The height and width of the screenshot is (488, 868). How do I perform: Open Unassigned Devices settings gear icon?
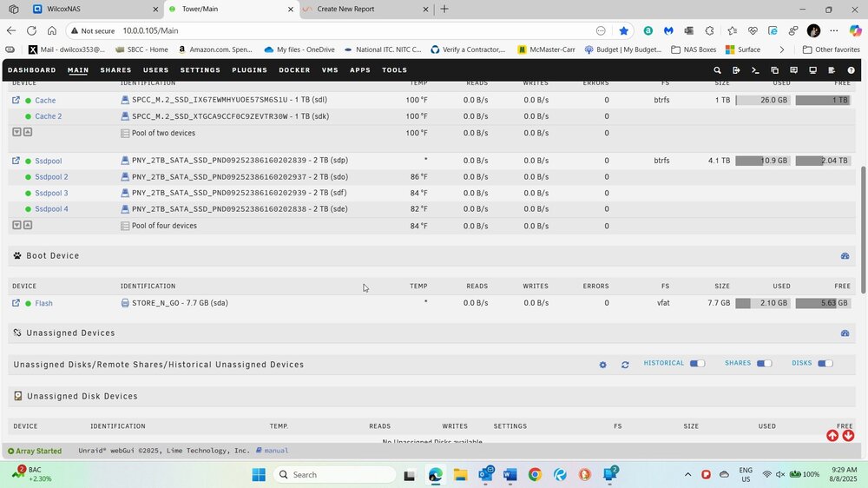(x=603, y=365)
